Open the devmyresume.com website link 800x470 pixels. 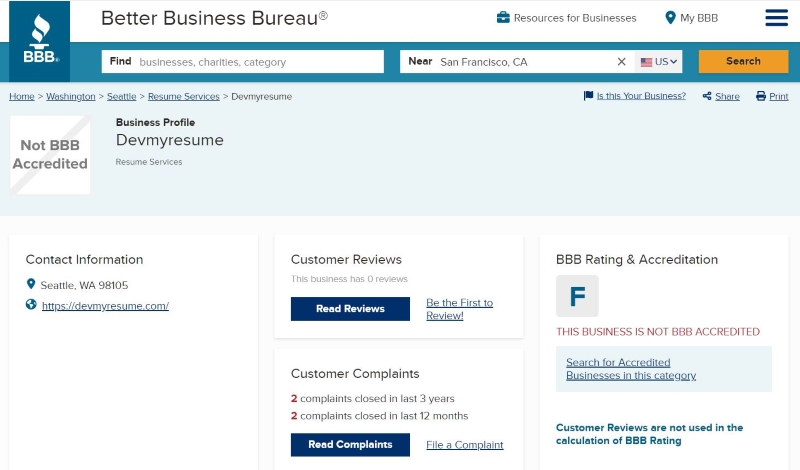pos(105,306)
